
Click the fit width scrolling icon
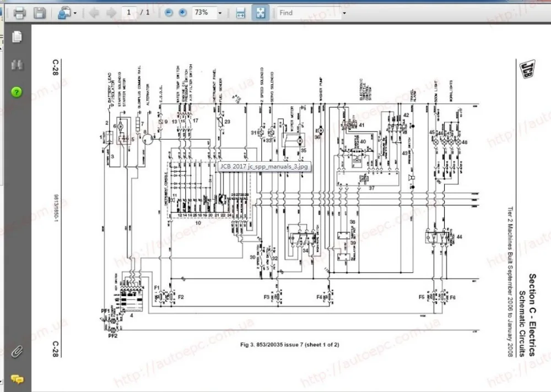(241, 13)
